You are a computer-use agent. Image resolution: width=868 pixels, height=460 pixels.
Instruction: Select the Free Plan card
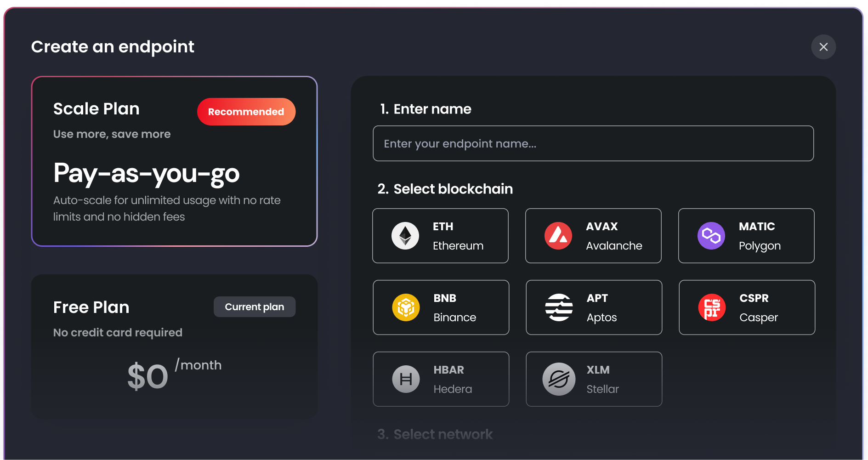coord(175,347)
